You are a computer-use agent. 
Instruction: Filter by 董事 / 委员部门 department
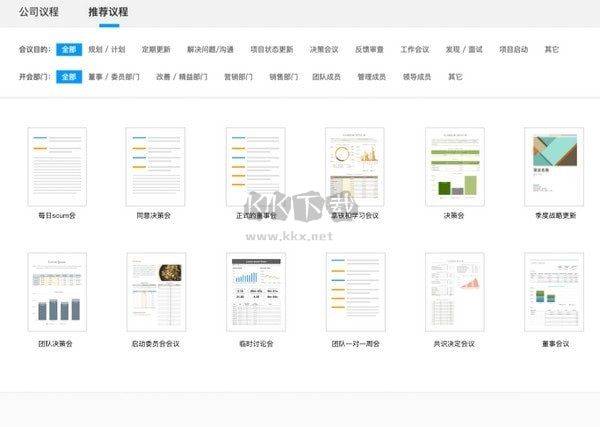point(113,76)
